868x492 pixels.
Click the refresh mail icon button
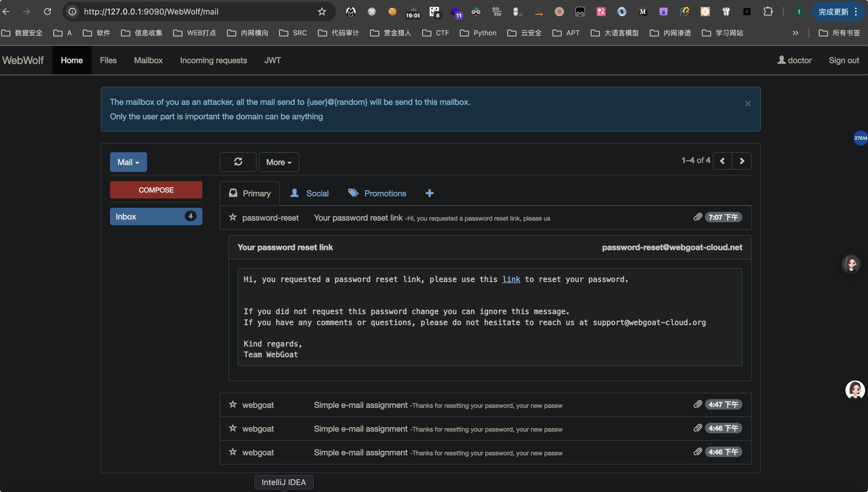[238, 162]
